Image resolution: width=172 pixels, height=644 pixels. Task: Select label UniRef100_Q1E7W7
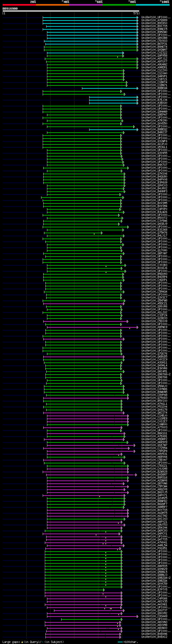[x=154, y=445]
